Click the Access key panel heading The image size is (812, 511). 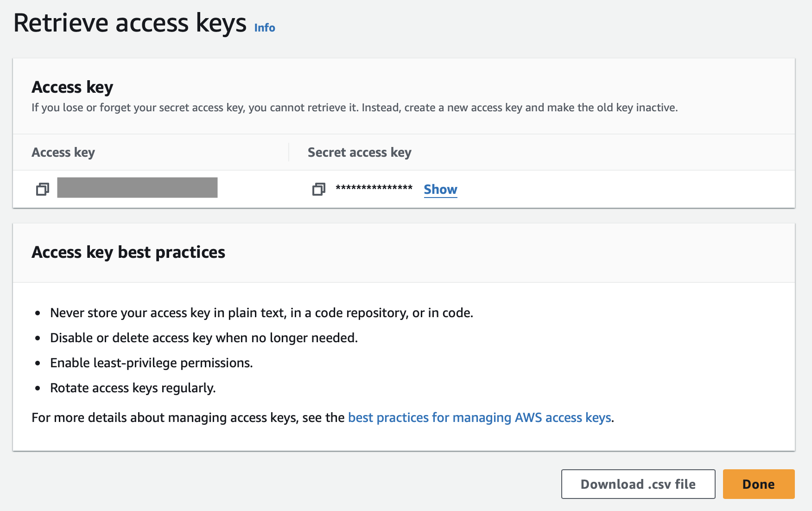coord(72,87)
